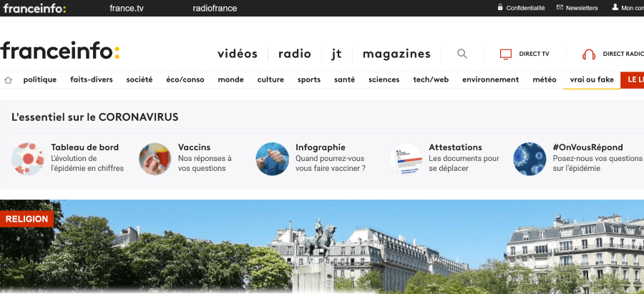Open the Confidentialité link
644x294 pixels.
525,8
